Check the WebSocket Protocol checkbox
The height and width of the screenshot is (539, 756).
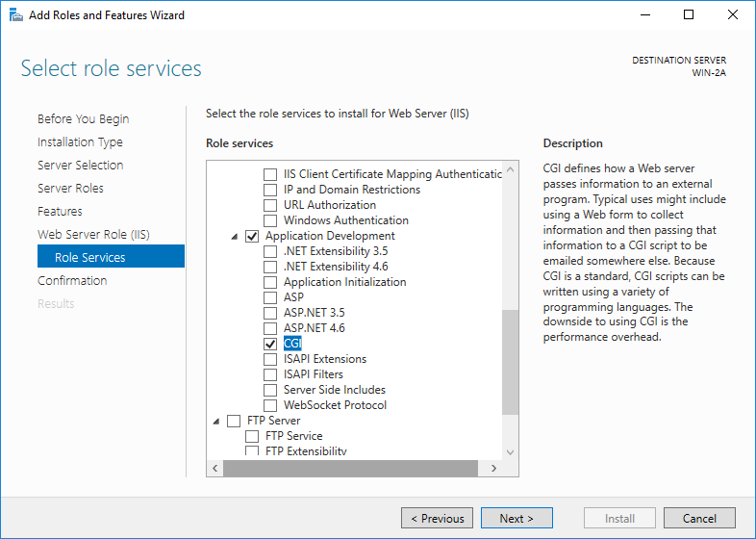[x=270, y=405]
